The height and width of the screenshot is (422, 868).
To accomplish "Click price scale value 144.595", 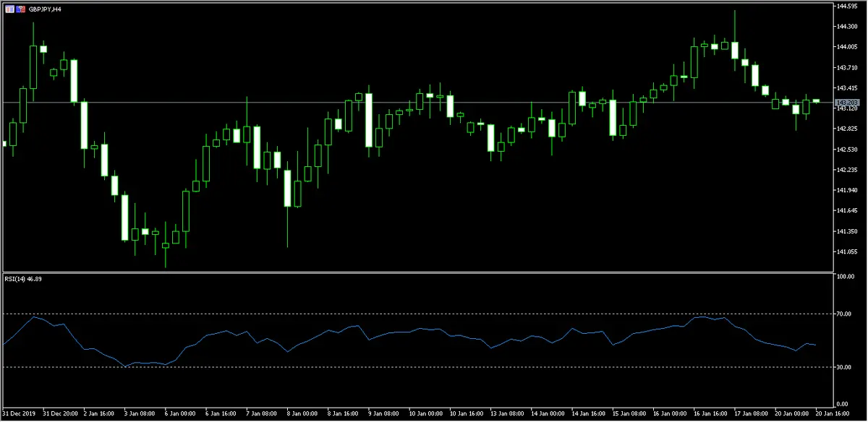I will tap(847, 6).
